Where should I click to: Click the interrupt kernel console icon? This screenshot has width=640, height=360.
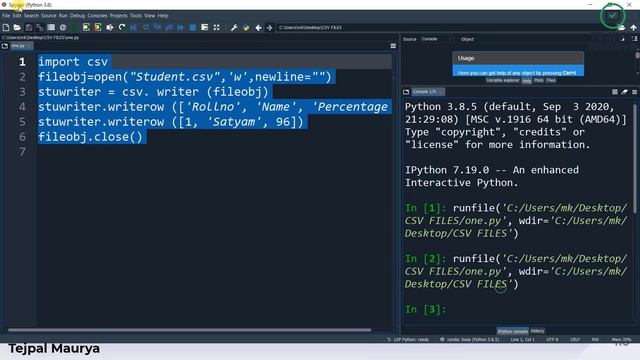click(x=615, y=92)
